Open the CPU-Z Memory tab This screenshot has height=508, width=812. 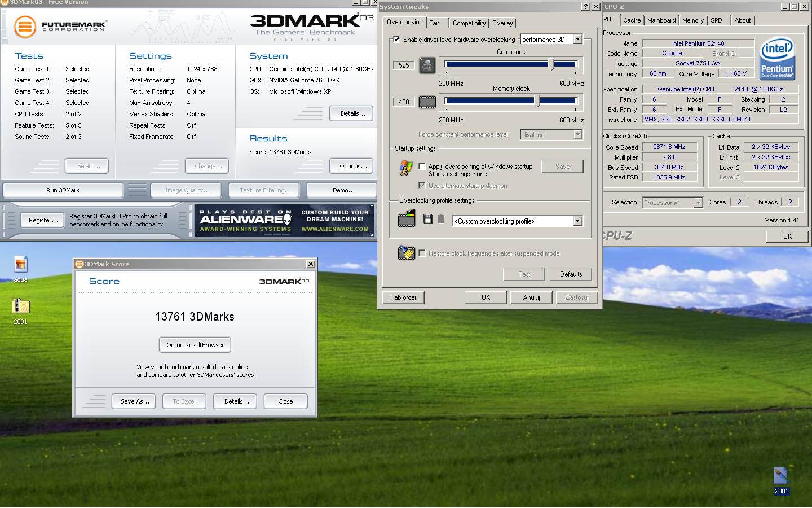692,20
